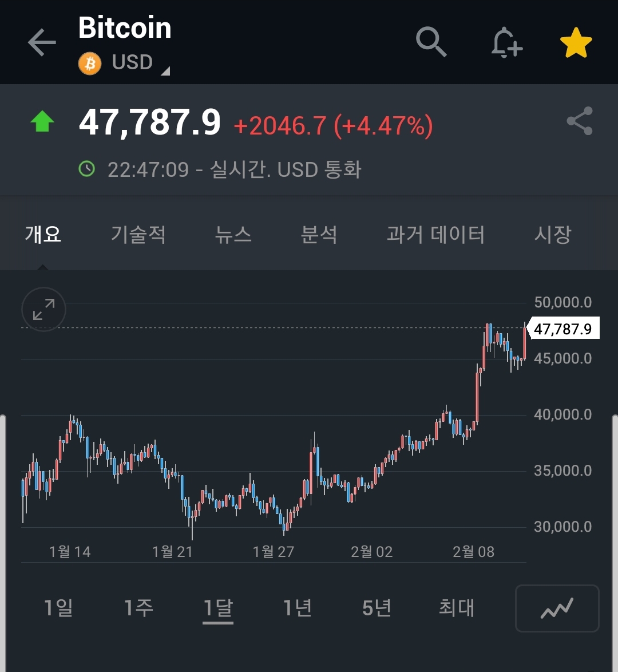Viewport: 618px width, 672px height.
Task: Open the 뉴스 tab
Action: click(233, 235)
